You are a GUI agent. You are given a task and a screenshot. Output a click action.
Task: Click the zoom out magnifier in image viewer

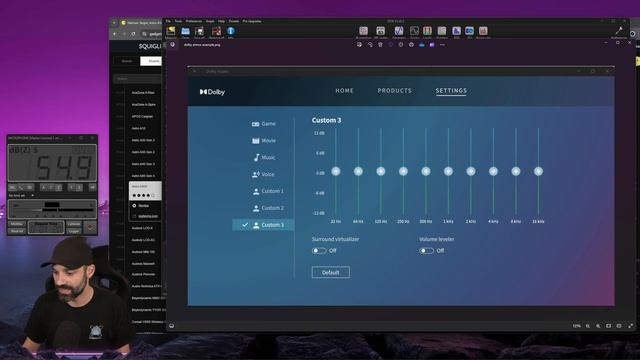point(588,326)
